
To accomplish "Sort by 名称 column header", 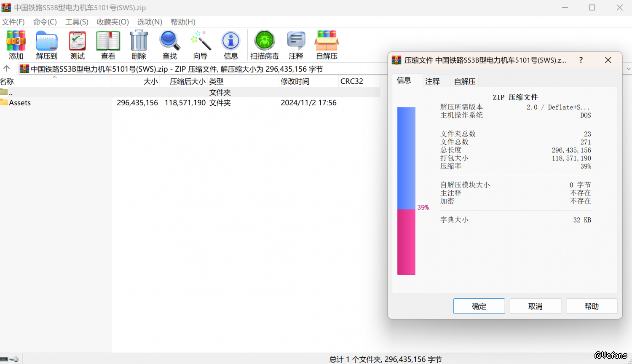I will tap(25, 81).
